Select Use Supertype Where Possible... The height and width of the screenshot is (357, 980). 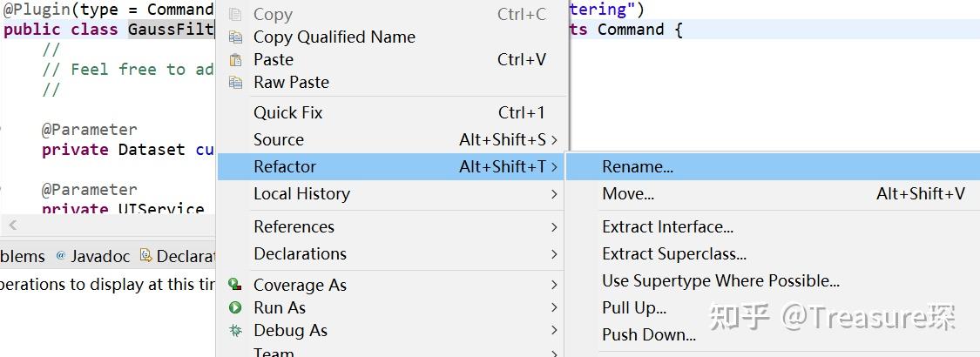[720, 280]
